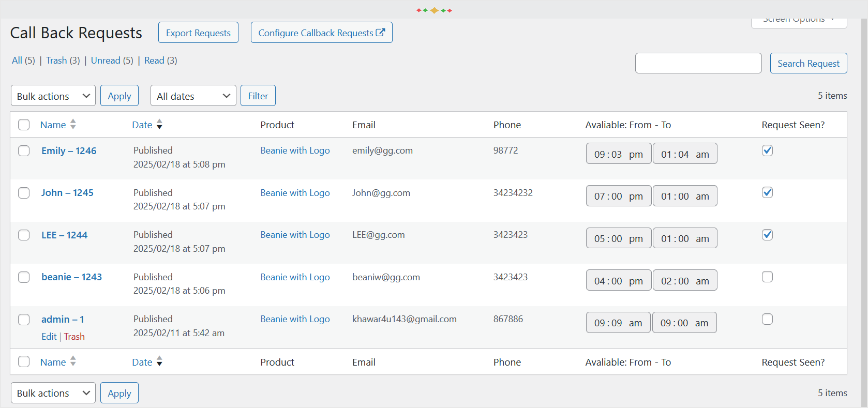
Task: Tick the select-all checkbox in table header
Action: pyautogui.click(x=24, y=125)
